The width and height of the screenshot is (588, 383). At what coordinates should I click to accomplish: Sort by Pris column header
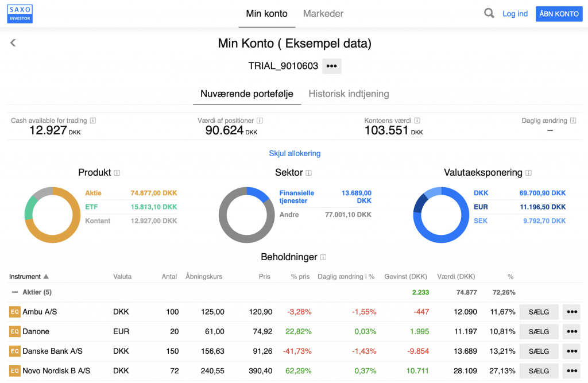coord(264,276)
